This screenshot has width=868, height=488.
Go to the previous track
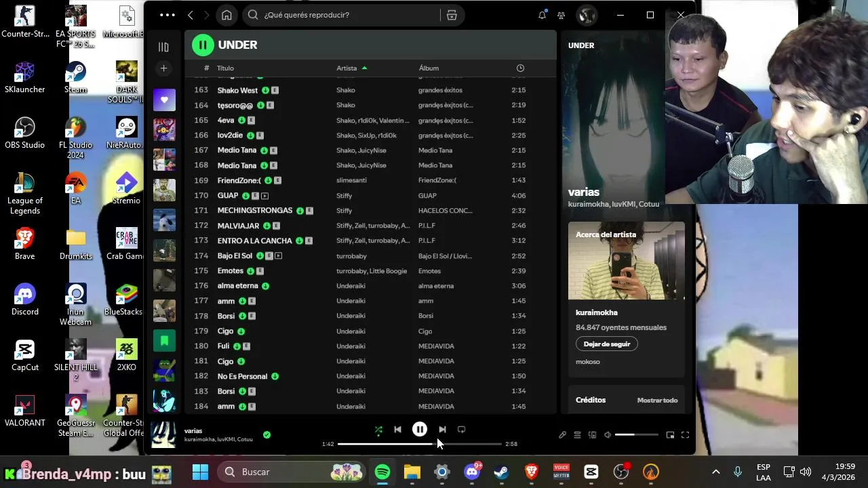(x=397, y=429)
